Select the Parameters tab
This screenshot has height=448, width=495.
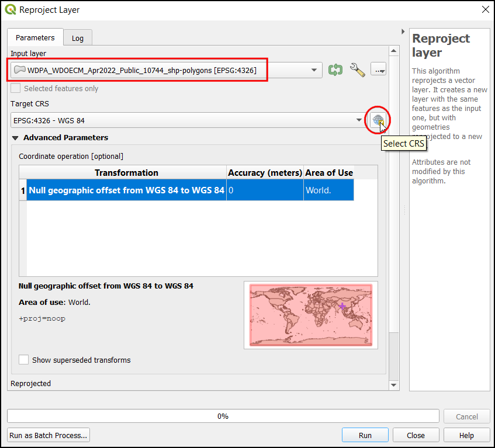35,37
